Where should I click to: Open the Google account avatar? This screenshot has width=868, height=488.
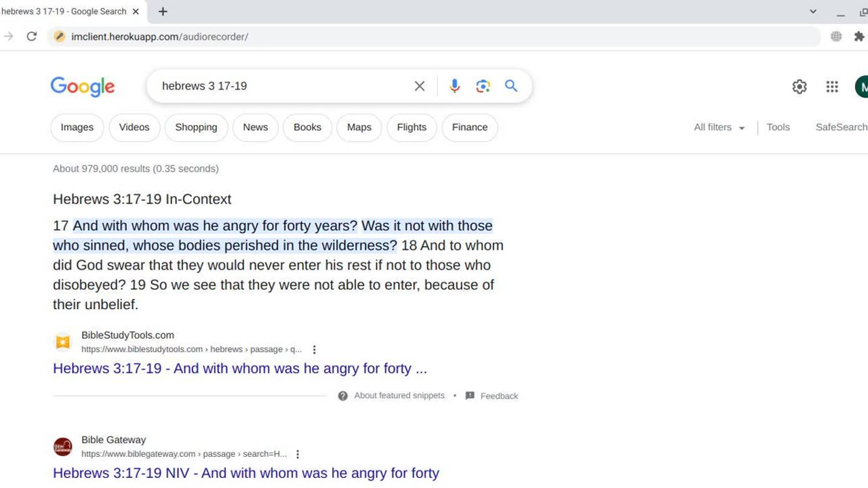[862, 87]
